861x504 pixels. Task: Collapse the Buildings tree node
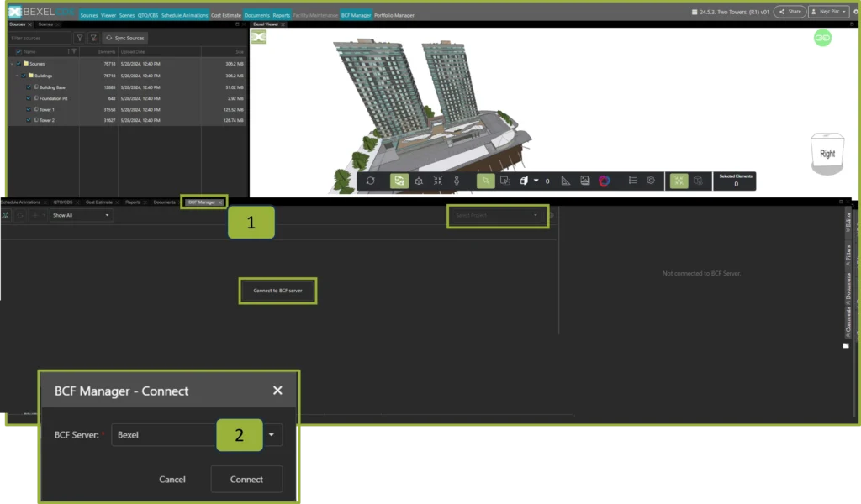(17, 76)
